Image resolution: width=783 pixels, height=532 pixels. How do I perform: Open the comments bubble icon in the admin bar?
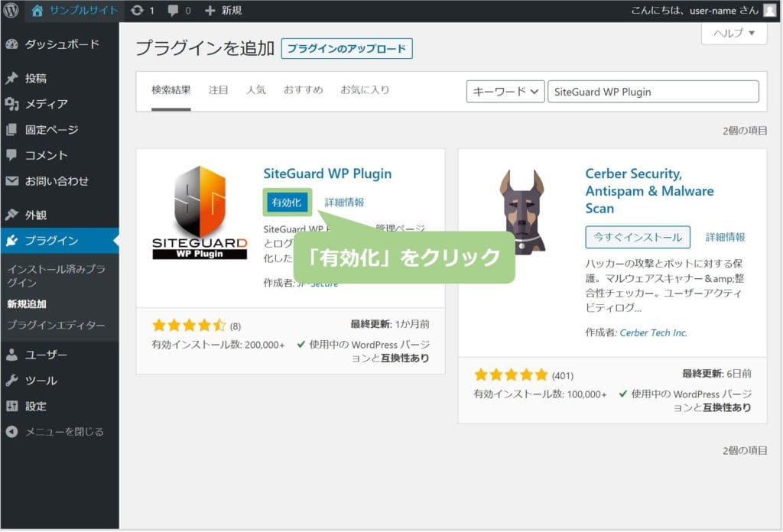tap(173, 11)
